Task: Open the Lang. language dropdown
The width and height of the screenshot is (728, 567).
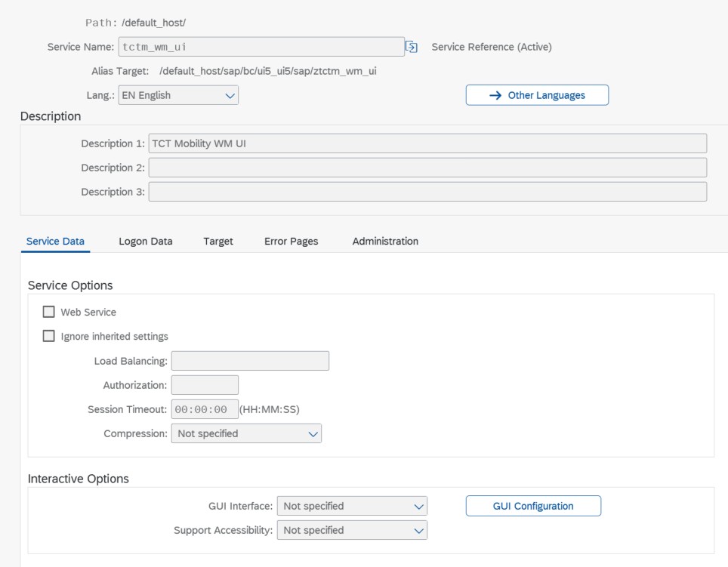Action: coord(178,95)
